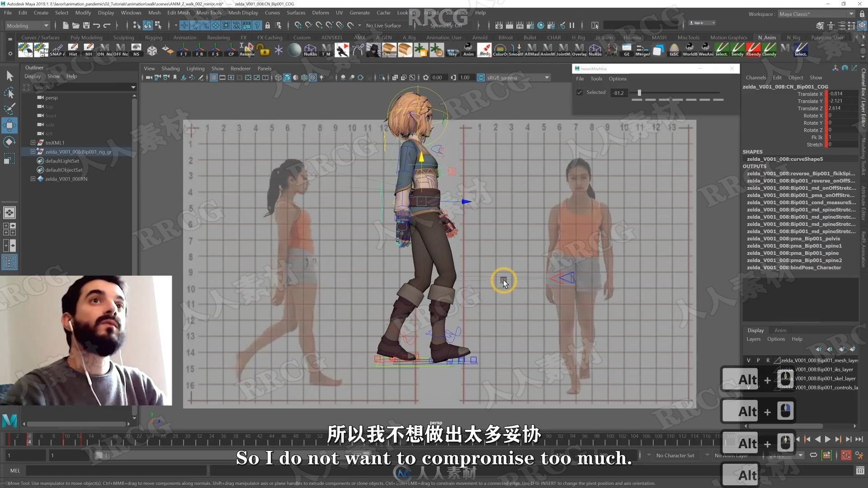Click tweenMachine value field -81.2
Screen dimensions: 868x488
(619, 93)
